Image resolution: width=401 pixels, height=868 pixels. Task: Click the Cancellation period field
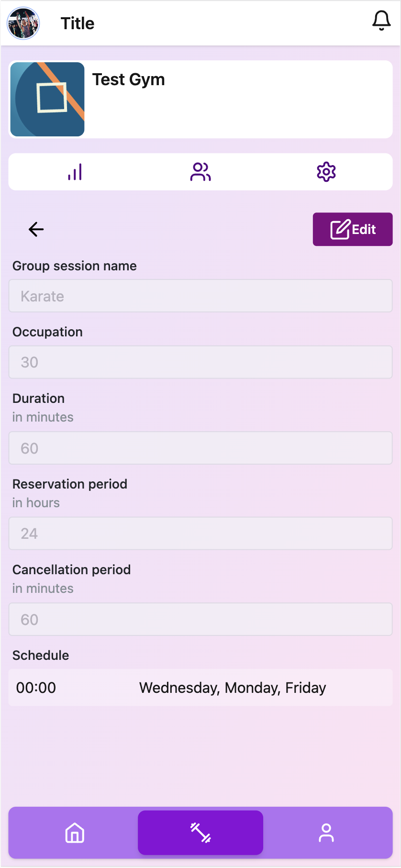[200, 620]
